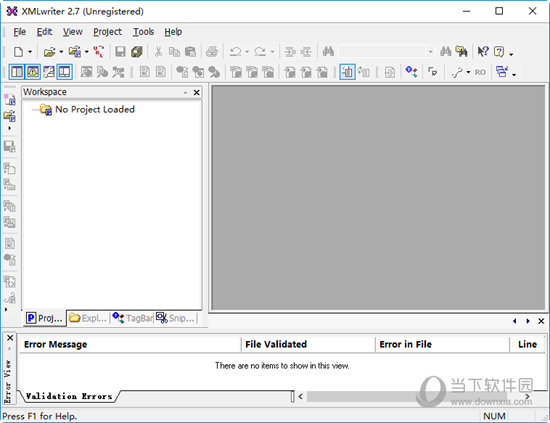
Task: Switch to the Snip... tab
Action: click(x=176, y=318)
